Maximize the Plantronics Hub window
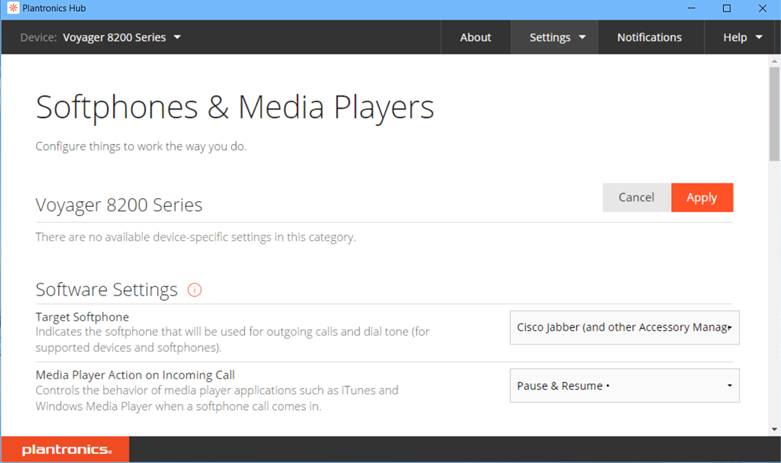 pos(727,8)
